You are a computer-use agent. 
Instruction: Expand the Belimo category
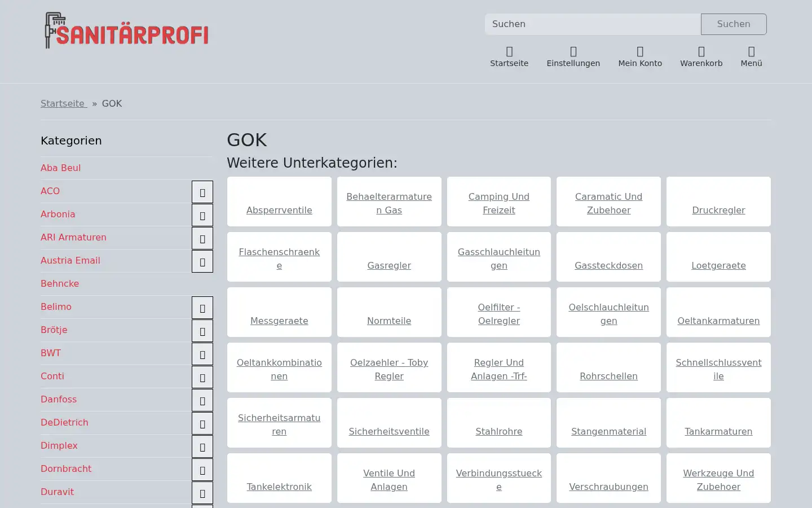[202, 308]
